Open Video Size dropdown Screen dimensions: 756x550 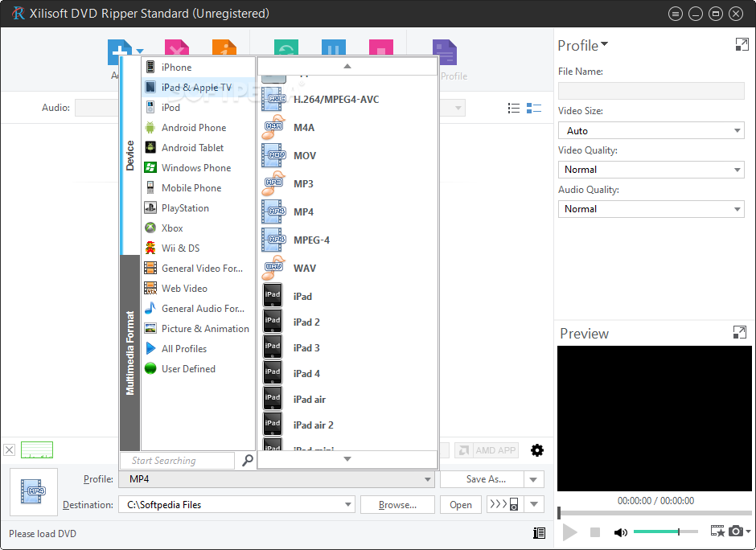click(651, 130)
